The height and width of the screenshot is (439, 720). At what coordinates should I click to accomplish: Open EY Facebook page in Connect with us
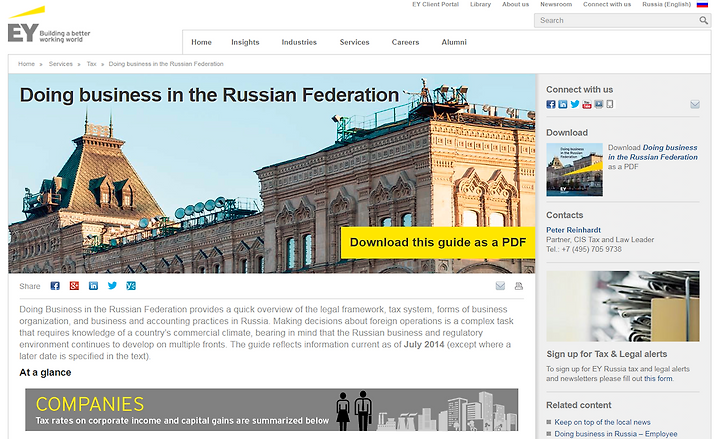(551, 104)
